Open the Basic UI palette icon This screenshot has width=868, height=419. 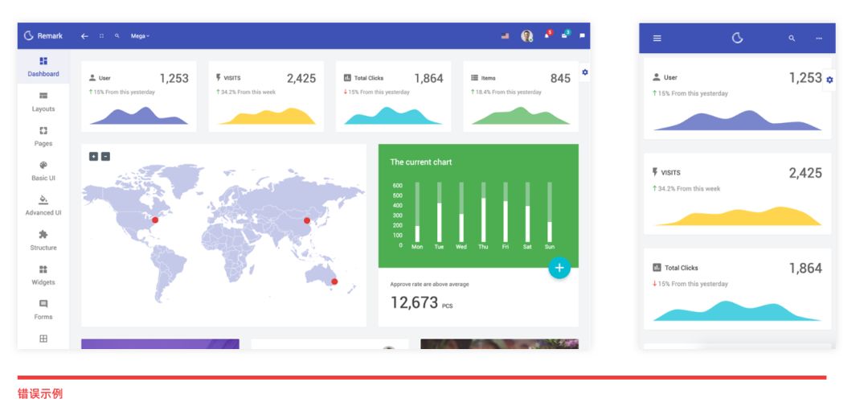pyautogui.click(x=43, y=170)
